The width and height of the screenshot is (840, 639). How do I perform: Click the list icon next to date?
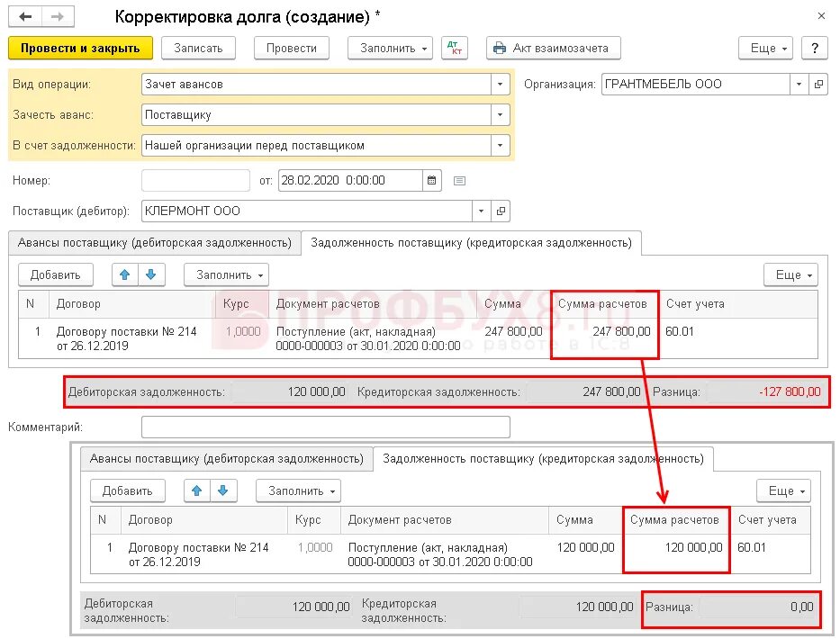tap(459, 181)
